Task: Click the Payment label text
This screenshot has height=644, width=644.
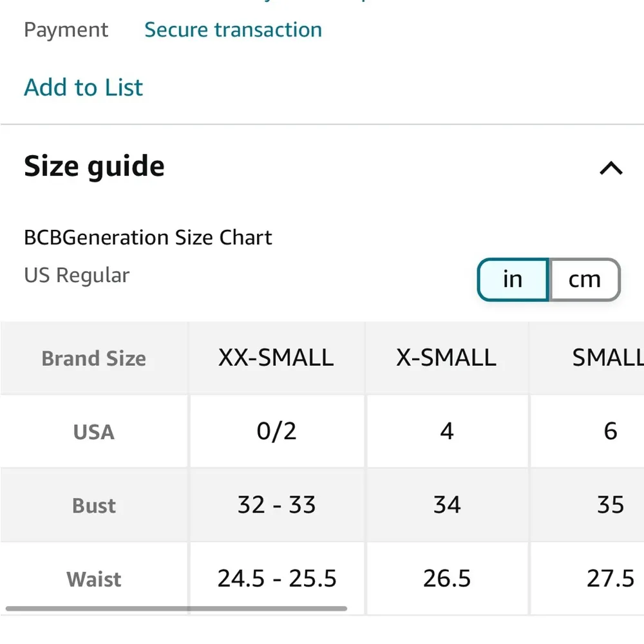Action: coord(66,30)
